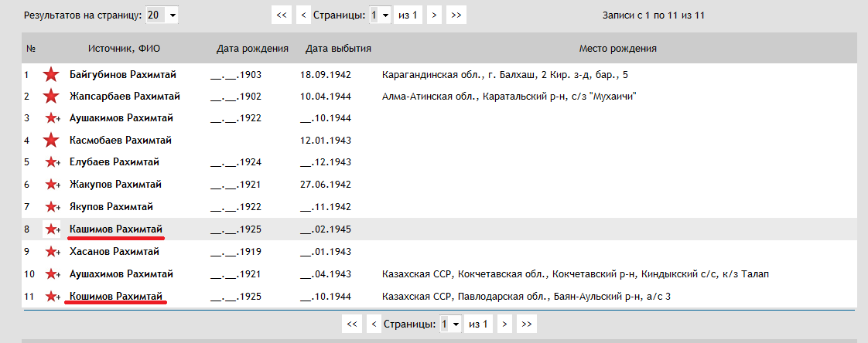Image resolution: width=868 pixels, height=343 pixels.
Task: Open record Кашимов Рахимтай
Action: pyautogui.click(x=116, y=229)
